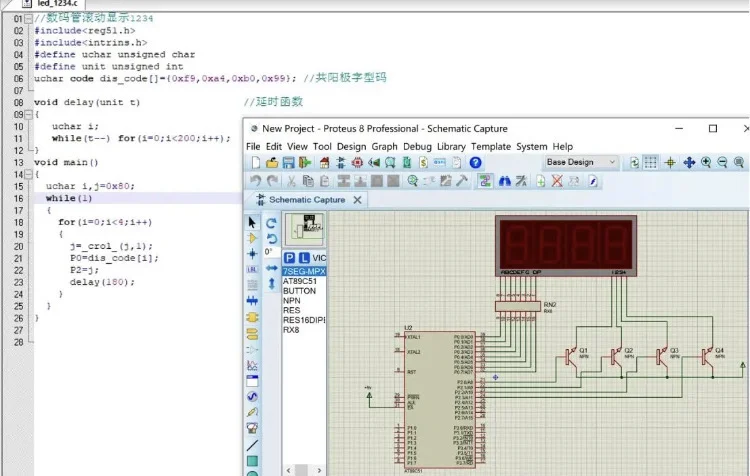Zoom out with the minus magnifier
750x476 pixels.
[x=722, y=163]
